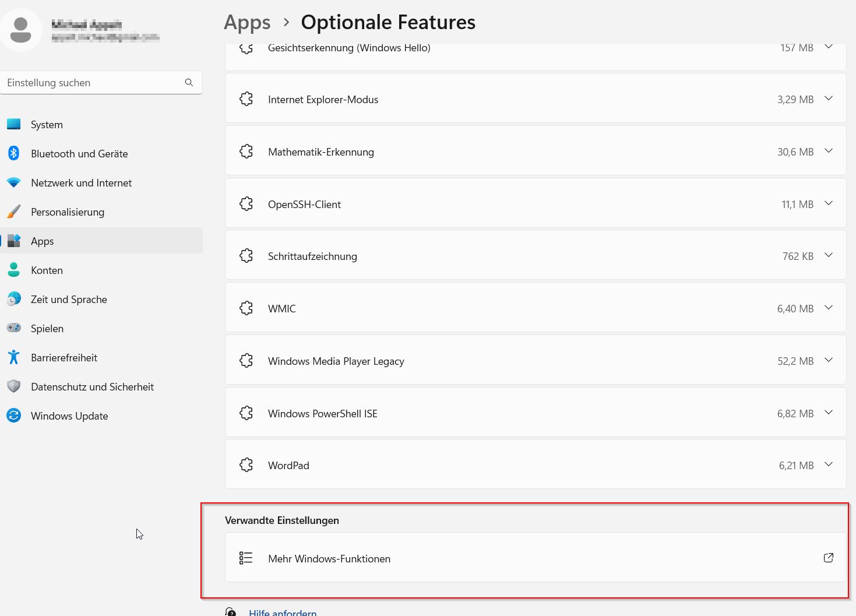Expand the OpenSSH-Client feature details

(828, 203)
